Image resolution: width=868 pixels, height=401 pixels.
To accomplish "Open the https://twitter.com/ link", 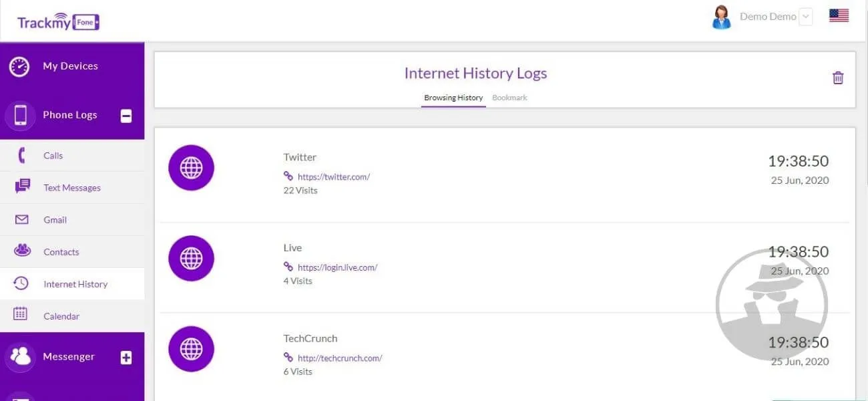I will click(334, 177).
